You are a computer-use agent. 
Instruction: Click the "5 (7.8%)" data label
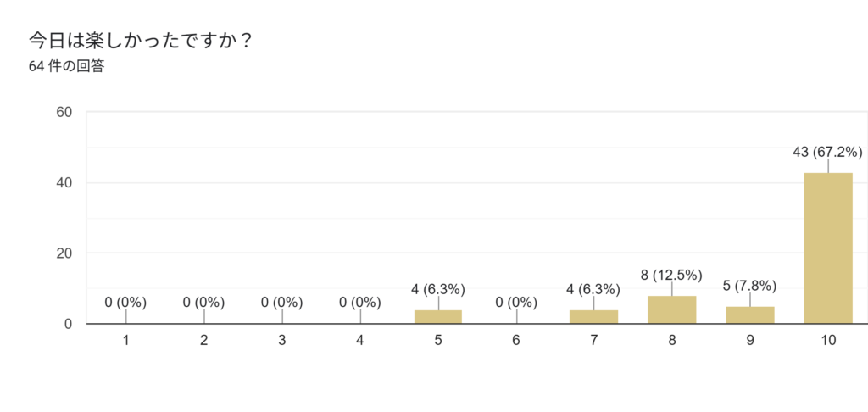[x=749, y=286]
